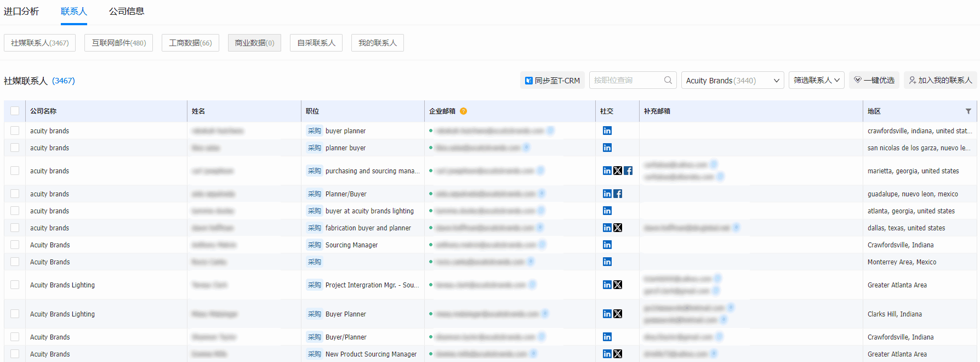980x362 pixels.
Task: Click the filter funnel icon in 地区 column
Action: tap(968, 111)
